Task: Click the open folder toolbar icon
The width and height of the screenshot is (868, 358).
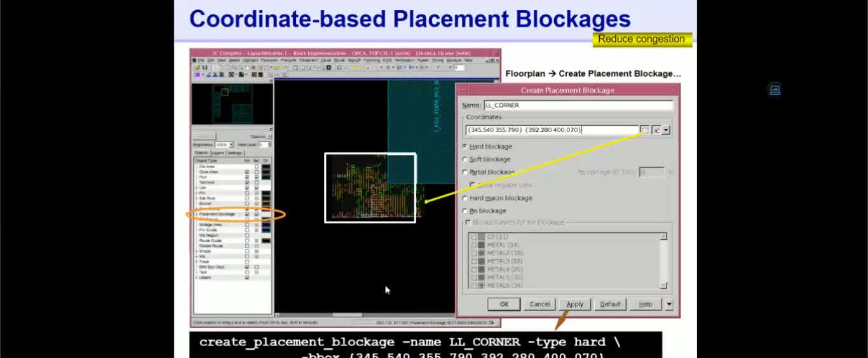Action: click(x=198, y=67)
